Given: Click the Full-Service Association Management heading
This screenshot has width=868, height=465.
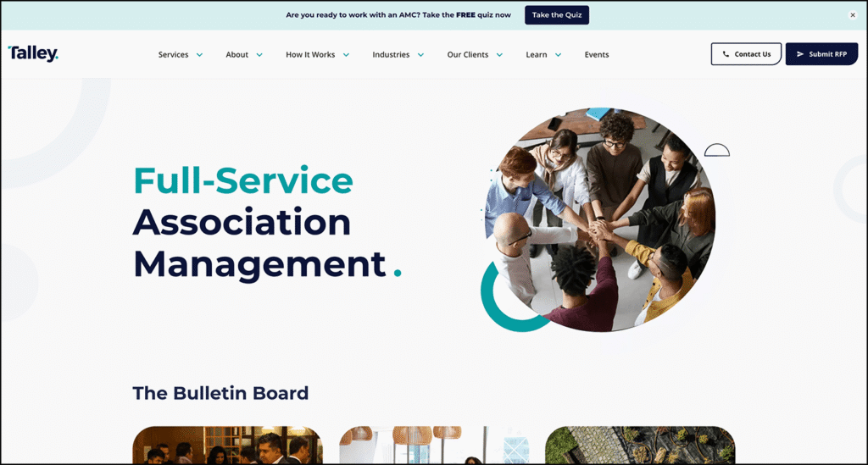Looking at the screenshot, I should (267, 223).
